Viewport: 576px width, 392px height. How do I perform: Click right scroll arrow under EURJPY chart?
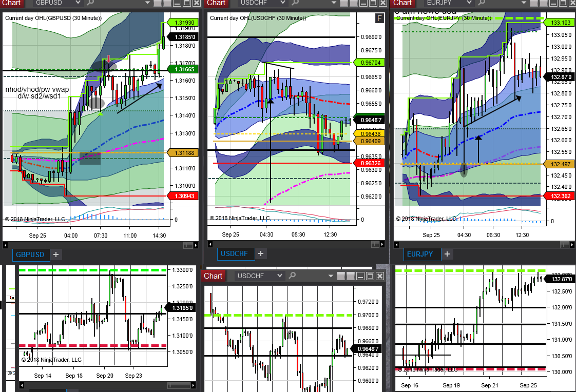point(573,244)
